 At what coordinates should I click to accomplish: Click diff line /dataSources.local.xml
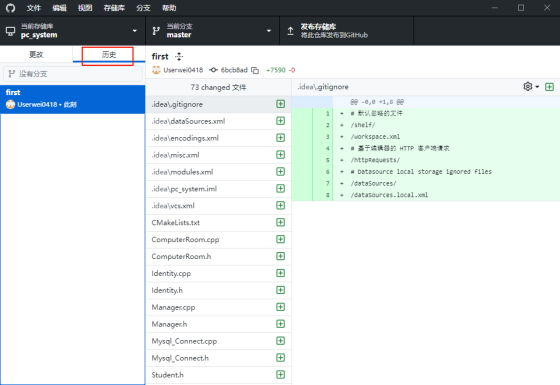pos(389,195)
